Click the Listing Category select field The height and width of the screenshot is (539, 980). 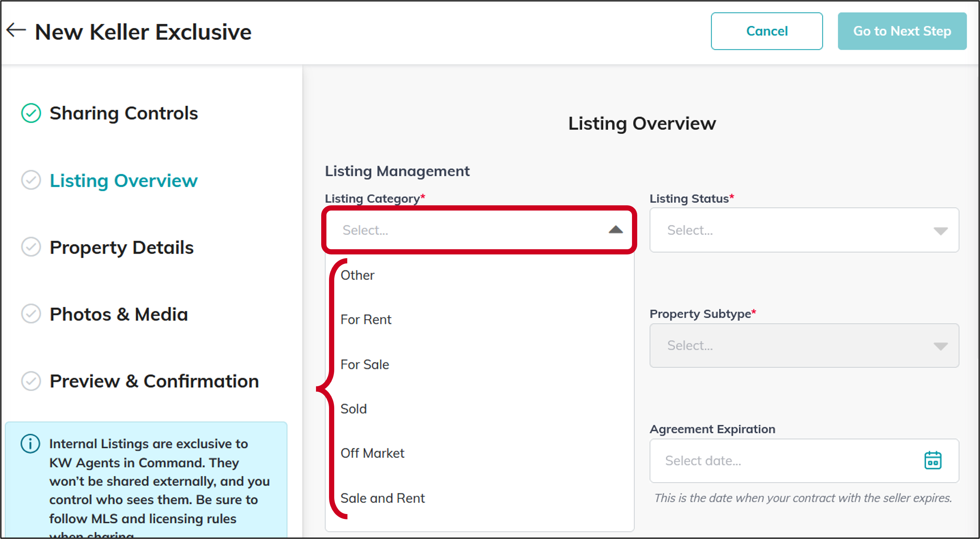479,230
